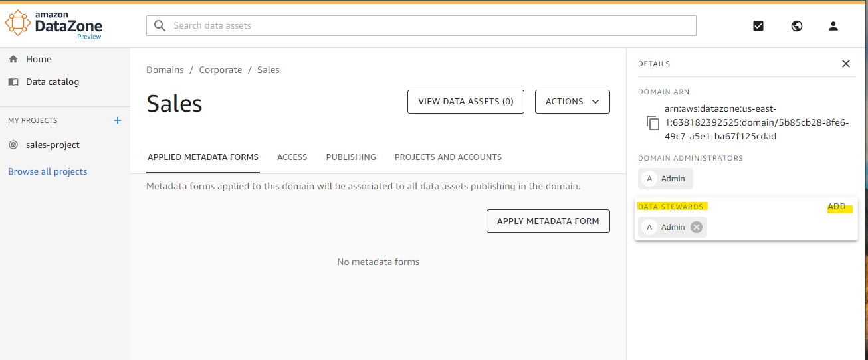Click the Data Stewards label

pyautogui.click(x=671, y=207)
